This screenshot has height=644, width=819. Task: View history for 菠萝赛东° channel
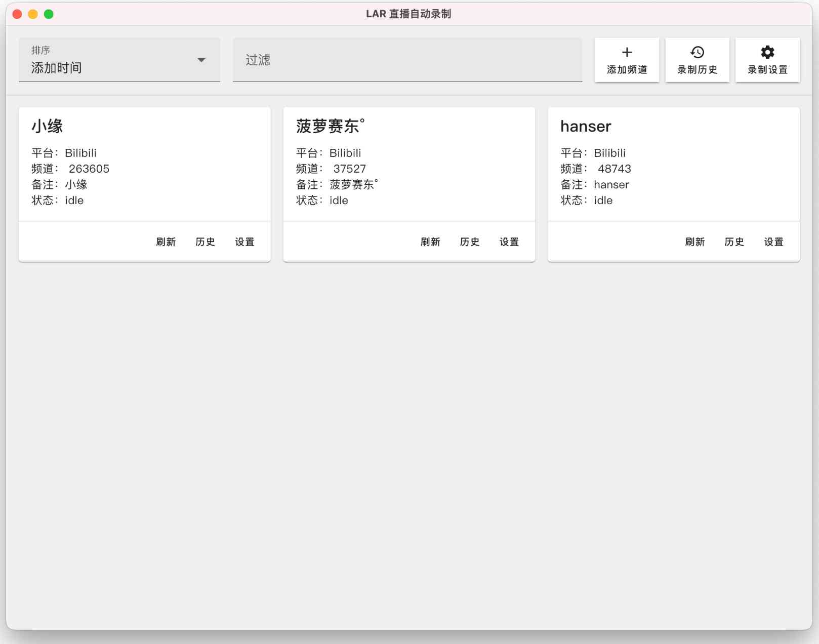point(470,242)
